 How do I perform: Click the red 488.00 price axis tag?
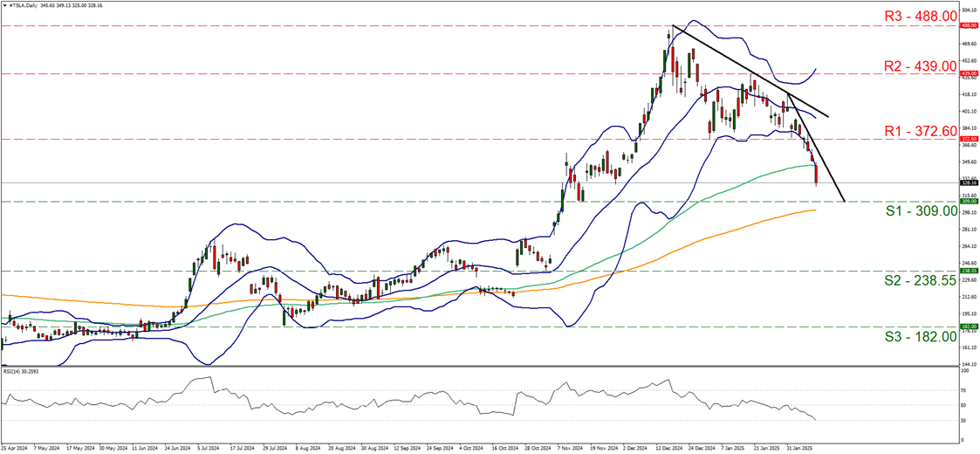(x=967, y=26)
